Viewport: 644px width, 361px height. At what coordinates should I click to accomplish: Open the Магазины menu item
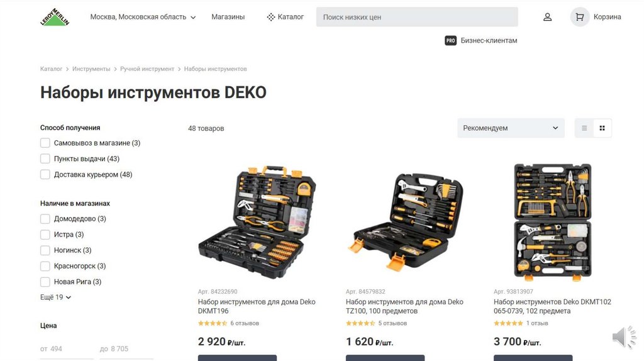pos(228,17)
